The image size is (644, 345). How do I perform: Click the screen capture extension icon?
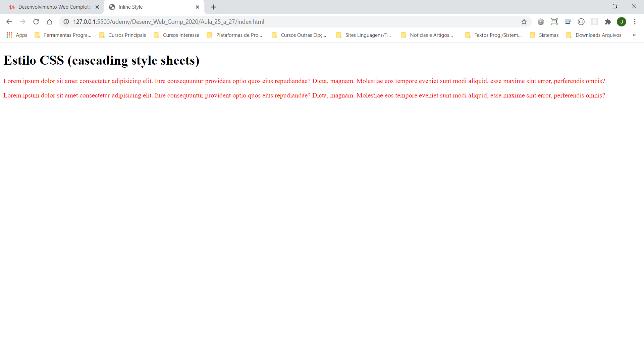click(554, 22)
